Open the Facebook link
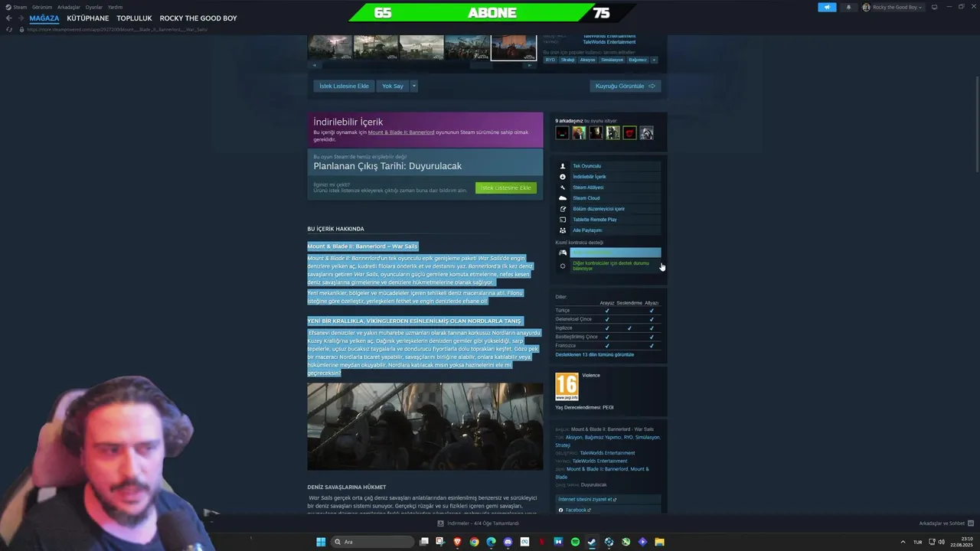This screenshot has width=980, height=551. click(x=575, y=510)
